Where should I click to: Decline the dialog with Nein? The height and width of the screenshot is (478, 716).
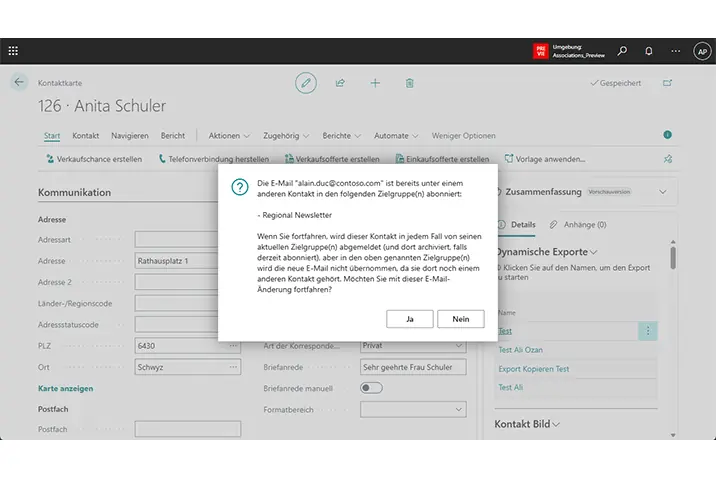click(x=461, y=319)
